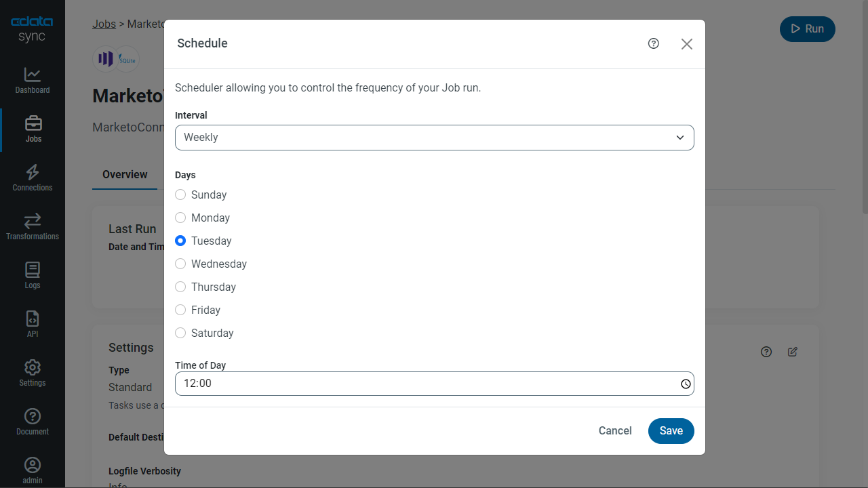Choose Wednesday as the schedule day

(x=180, y=264)
